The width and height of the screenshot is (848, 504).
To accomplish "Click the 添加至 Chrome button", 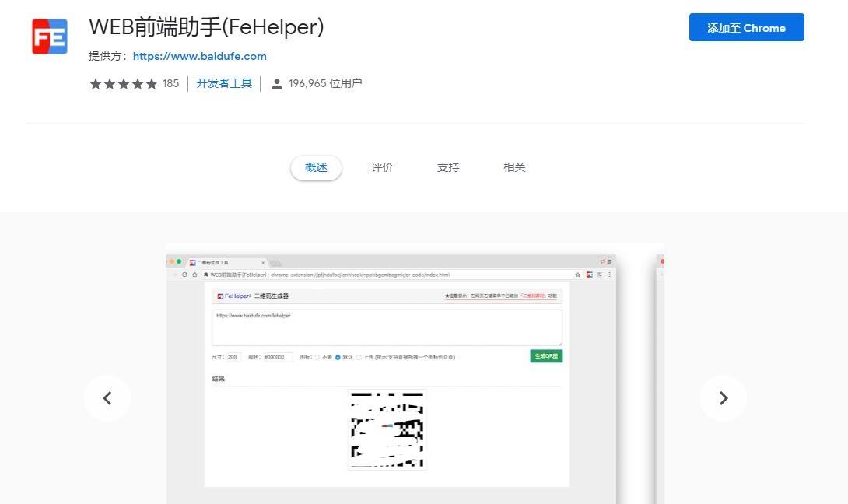I will 746,27.
